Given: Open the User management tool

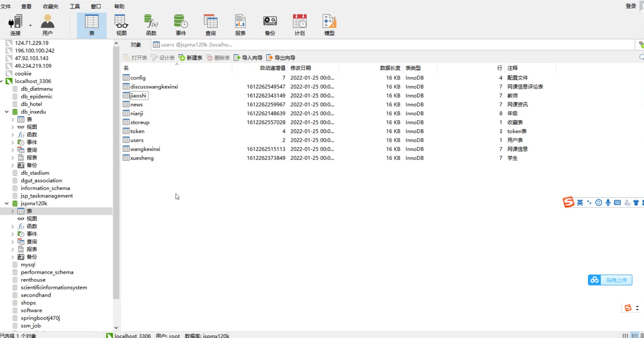Looking at the screenshot, I should (48, 25).
